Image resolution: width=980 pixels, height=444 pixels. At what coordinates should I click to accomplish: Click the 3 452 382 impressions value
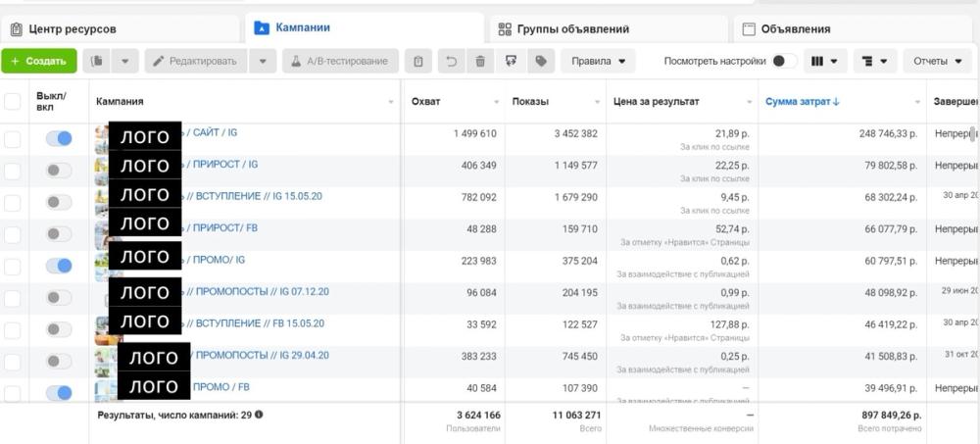point(575,134)
